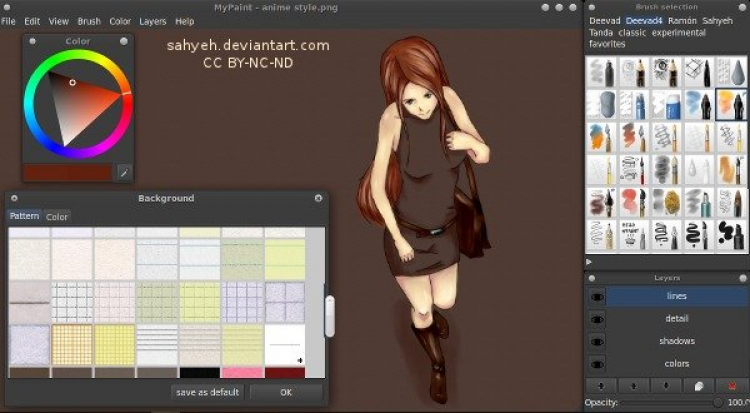This screenshot has height=413, width=750.
Task: Close the Background dialog
Action: pyautogui.click(x=319, y=198)
